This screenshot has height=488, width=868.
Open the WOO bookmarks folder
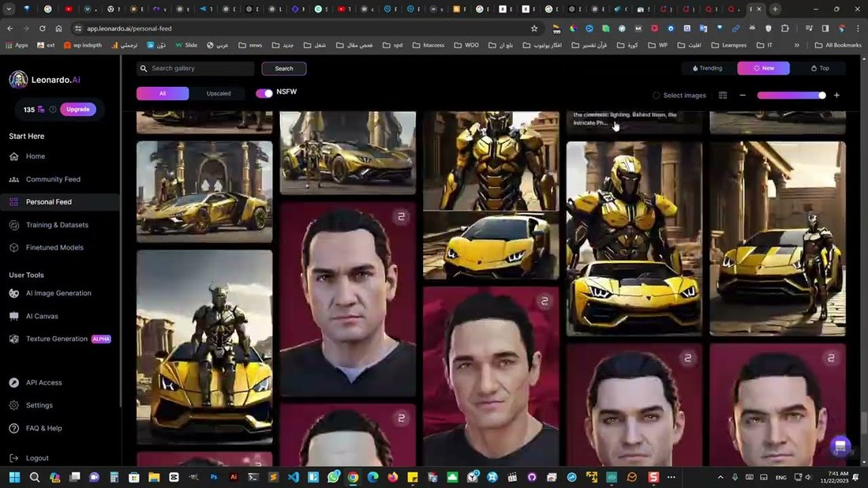466,45
